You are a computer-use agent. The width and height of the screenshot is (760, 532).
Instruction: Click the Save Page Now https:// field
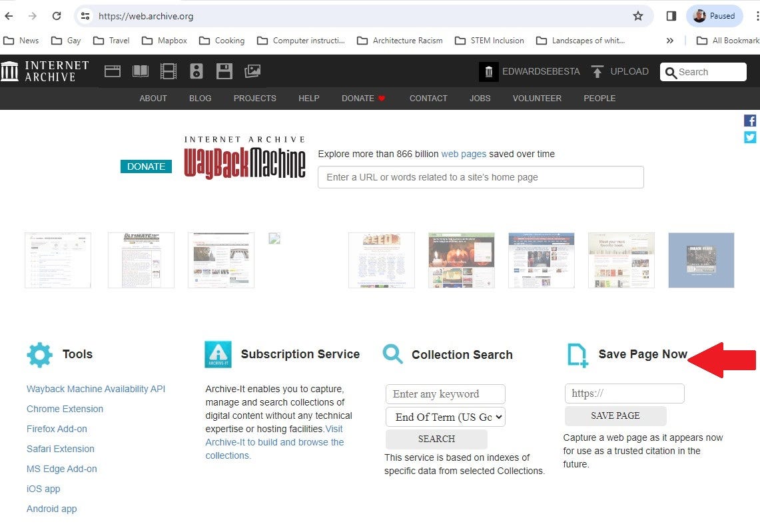[625, 394]
